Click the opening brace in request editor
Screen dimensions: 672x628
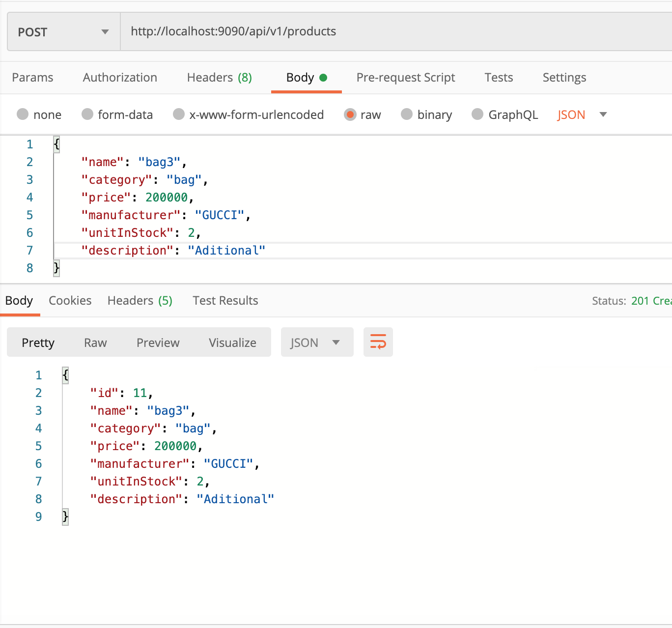tap(56, 144)
